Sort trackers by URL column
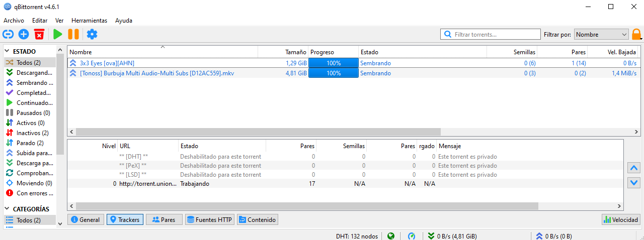This screenshot has height=240, width=644. 148,146
